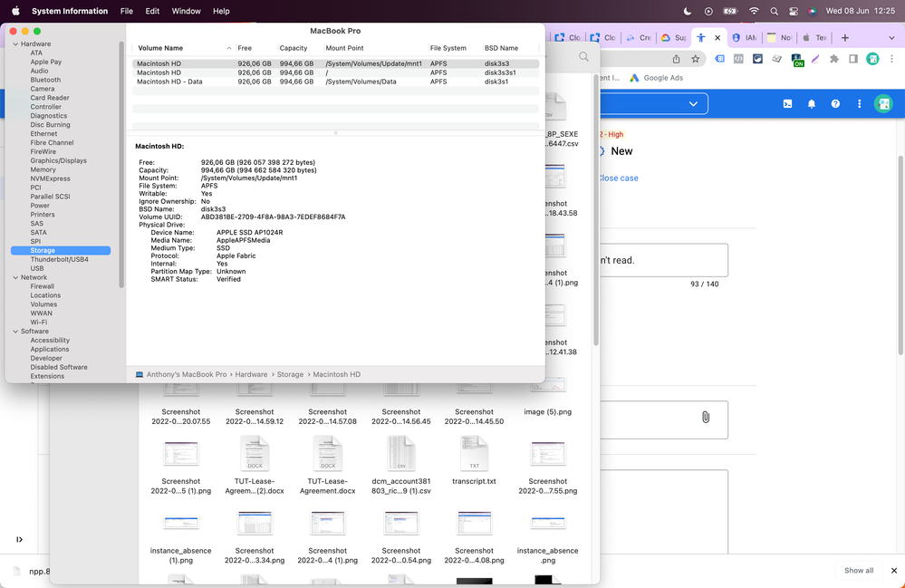The height and width of the screenshot is (588, 905).
Task: Select Wi-Fi under Network
Action: 39,322
